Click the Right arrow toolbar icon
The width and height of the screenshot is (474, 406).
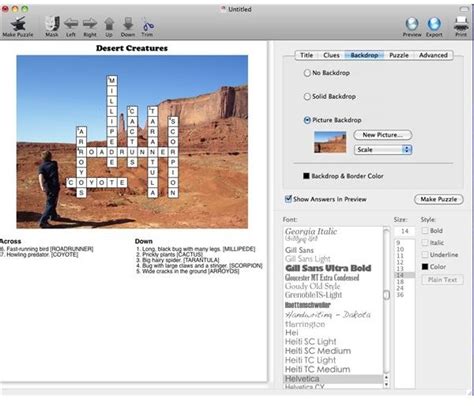(x=90, y=24)
